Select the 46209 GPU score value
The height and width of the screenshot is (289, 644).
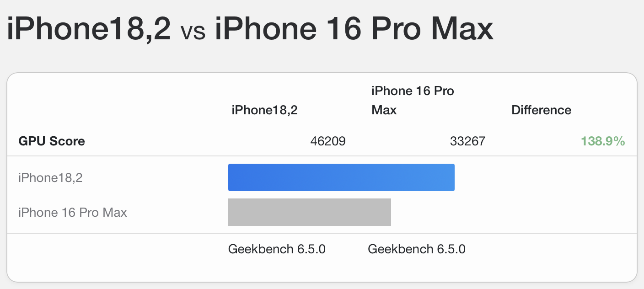[327, 141]
